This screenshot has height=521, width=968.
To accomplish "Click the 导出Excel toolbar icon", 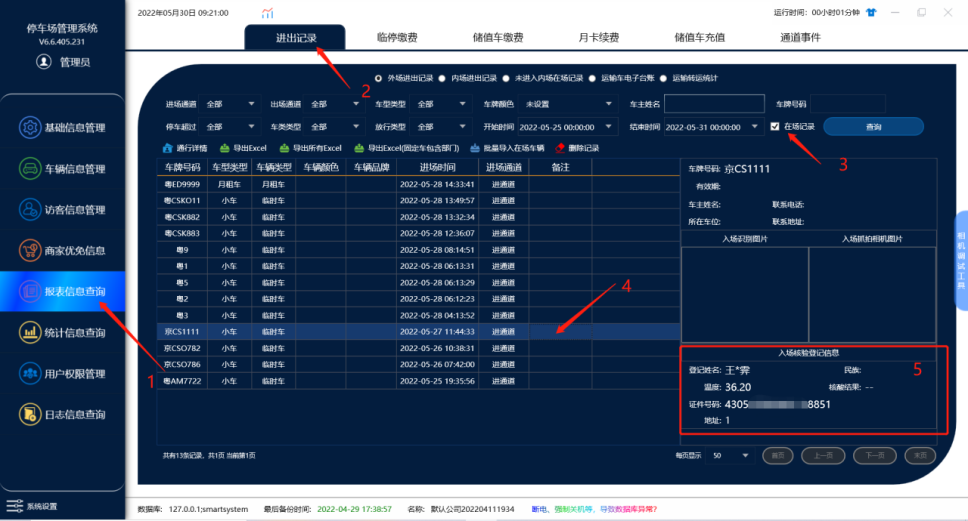I will pos(225,148).
